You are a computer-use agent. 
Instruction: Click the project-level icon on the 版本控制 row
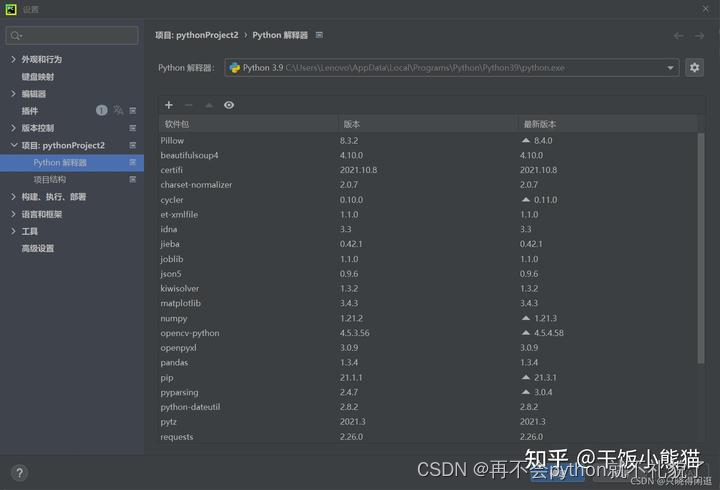point(133,128)
